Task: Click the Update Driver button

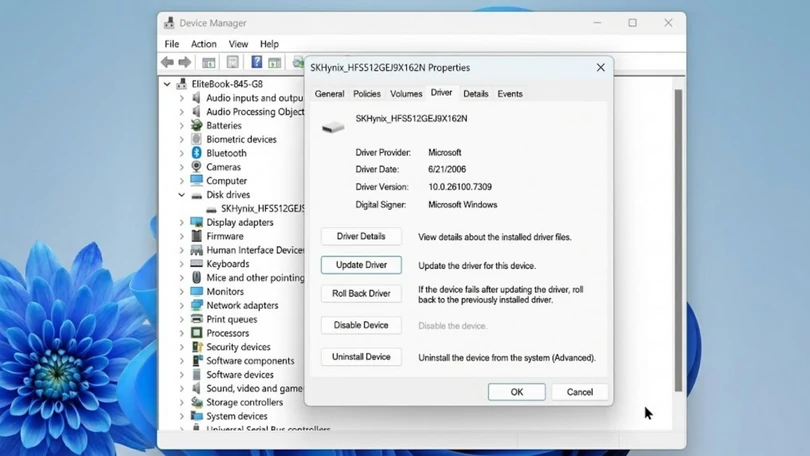Action: (361, 264)
